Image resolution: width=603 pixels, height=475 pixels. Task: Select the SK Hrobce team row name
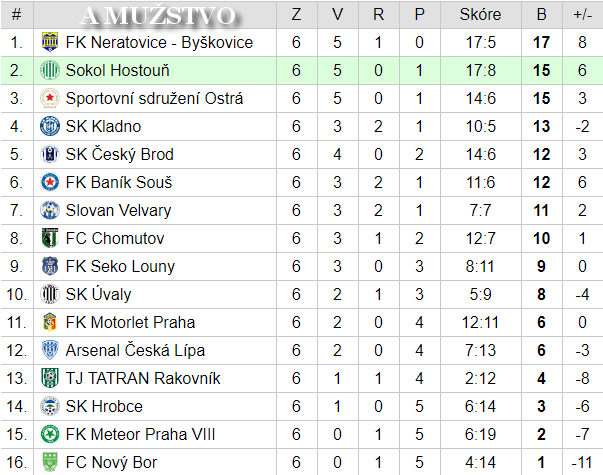[x=104, y=407]
